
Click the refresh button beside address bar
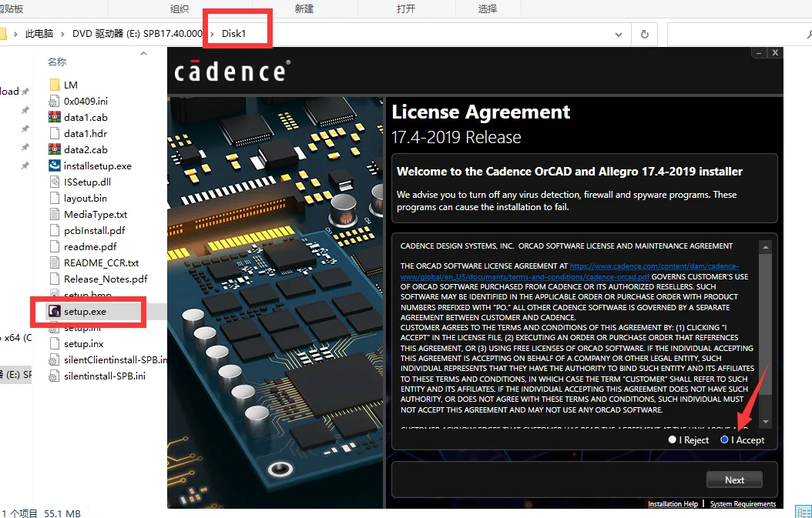644,35
